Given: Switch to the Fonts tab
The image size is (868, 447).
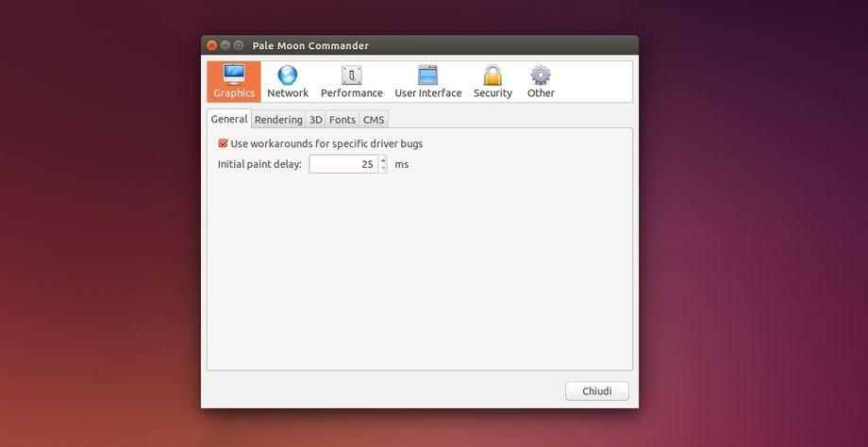Looking at the screenshot, I should (x=342, y=120).
